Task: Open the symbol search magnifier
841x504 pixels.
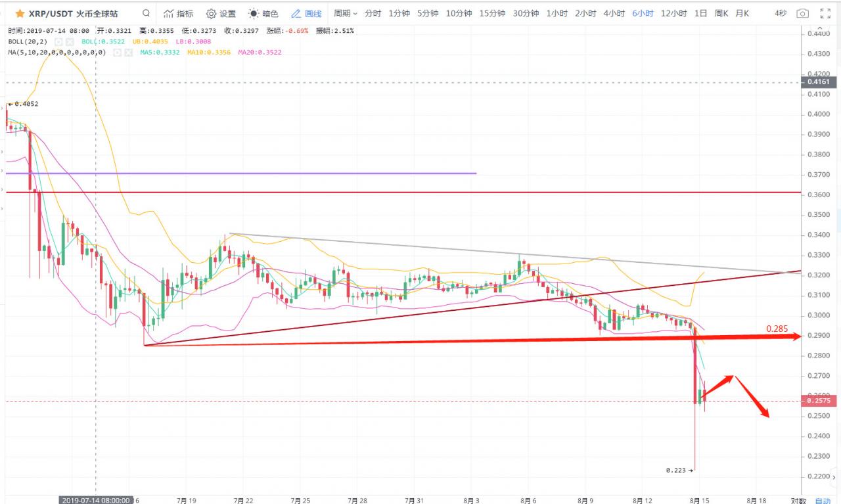Action: pyautogui.click(x=146, y=13)
